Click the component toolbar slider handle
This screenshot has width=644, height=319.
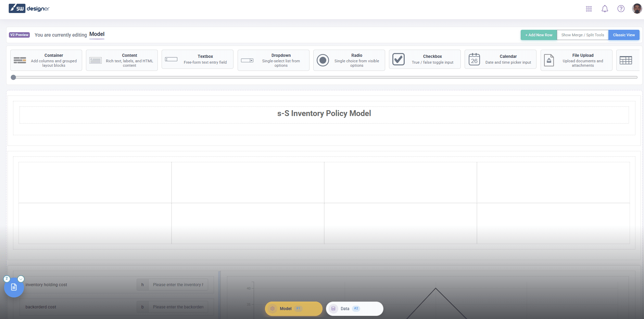[x=13, y=77]
